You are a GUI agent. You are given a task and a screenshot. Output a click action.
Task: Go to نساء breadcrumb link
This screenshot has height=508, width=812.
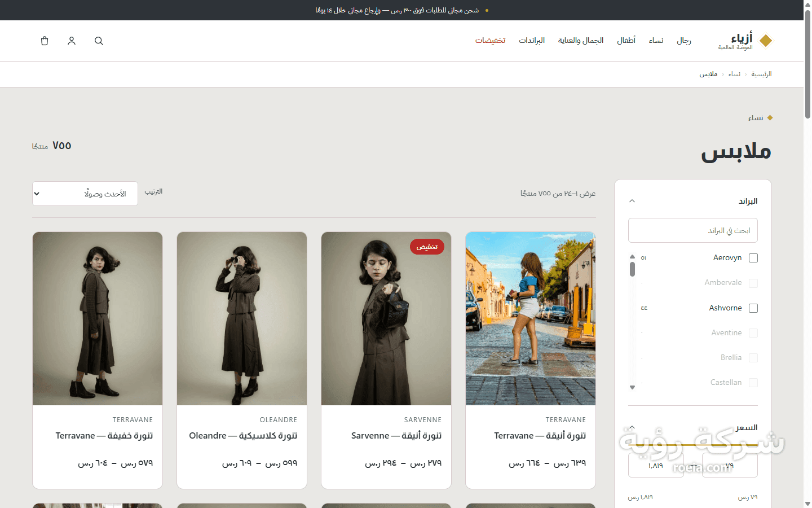click(x=734, y=74)
